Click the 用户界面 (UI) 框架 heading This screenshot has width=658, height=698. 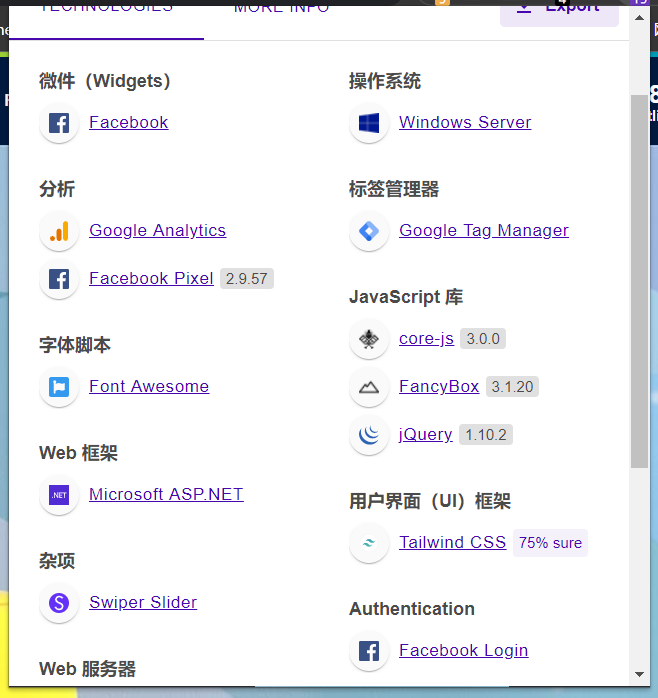pyautogui.click(x=430, y=501)
